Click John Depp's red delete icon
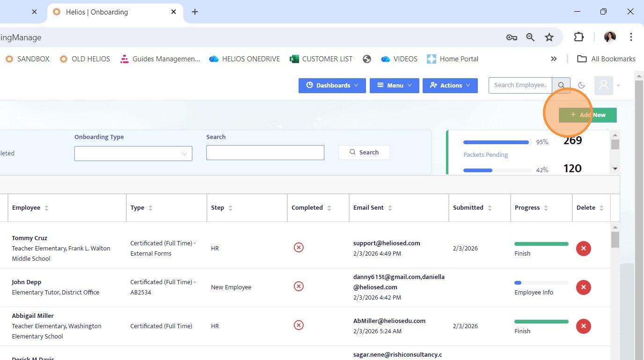 pyautogui.click(x=583, y=287)
